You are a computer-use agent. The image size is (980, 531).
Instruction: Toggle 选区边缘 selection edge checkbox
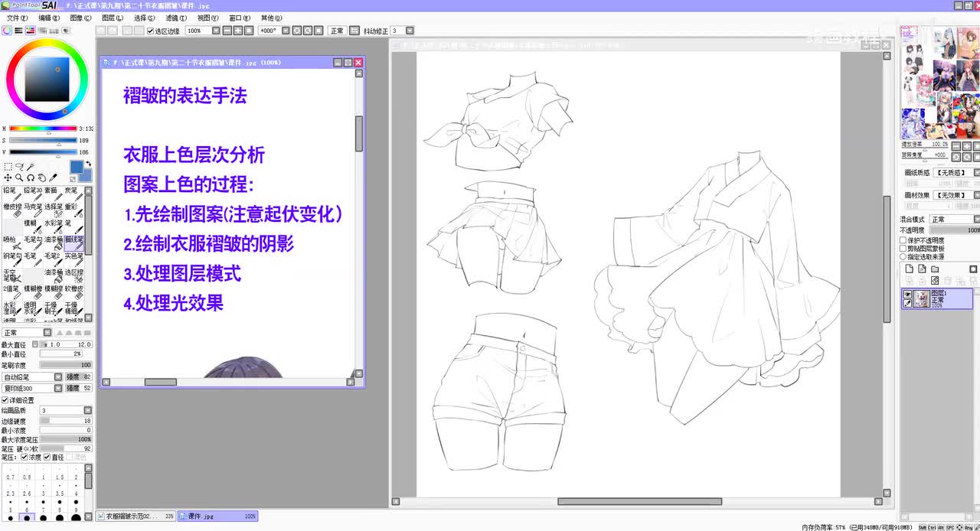click(x=150, y=31)
